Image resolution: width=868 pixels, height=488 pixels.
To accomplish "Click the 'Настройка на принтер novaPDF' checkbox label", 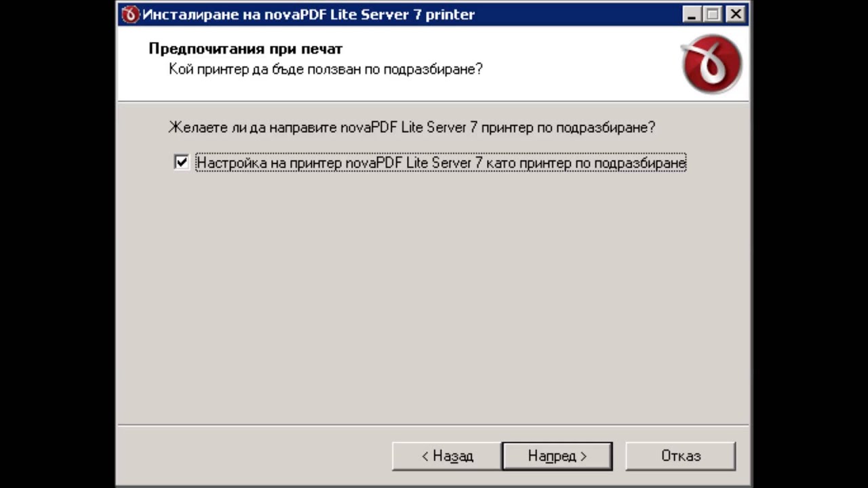I will pyautogui.click(x=441, y=163).
